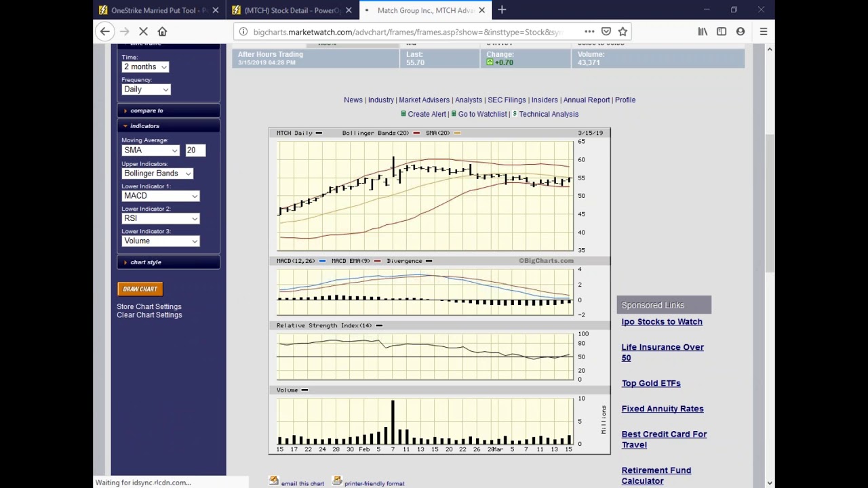
Task: Close the OneStrike Married Put Tool tab
Action: [216, 10]
